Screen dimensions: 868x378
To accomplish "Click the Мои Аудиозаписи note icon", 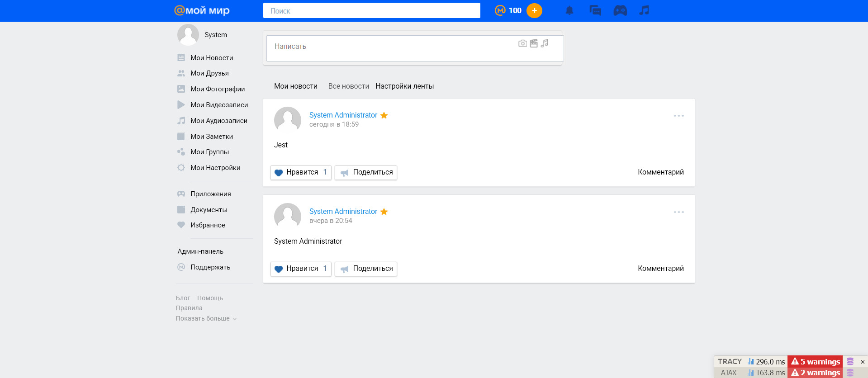I will pyautogui.click(x=181, y=121).
